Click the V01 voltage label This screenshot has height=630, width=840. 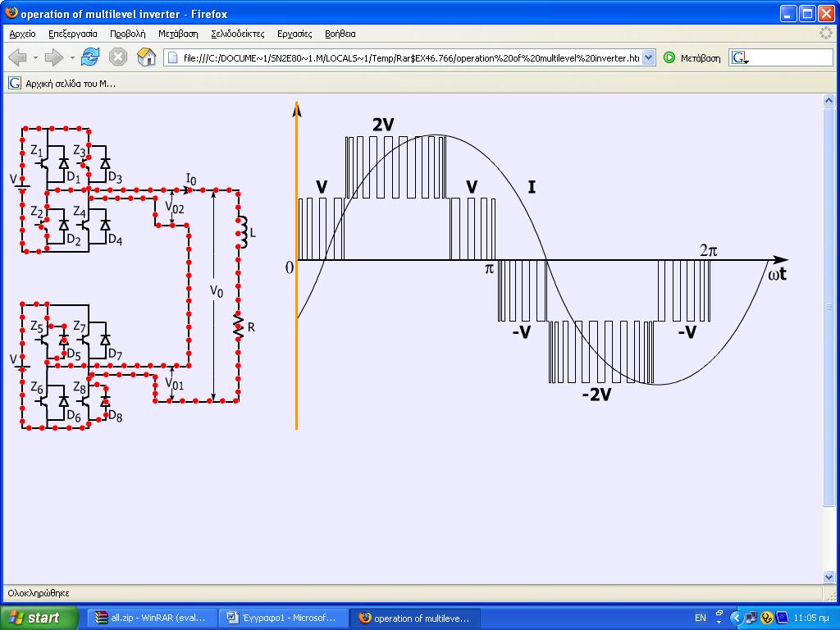pyautogui.click(x=174, y=384)
